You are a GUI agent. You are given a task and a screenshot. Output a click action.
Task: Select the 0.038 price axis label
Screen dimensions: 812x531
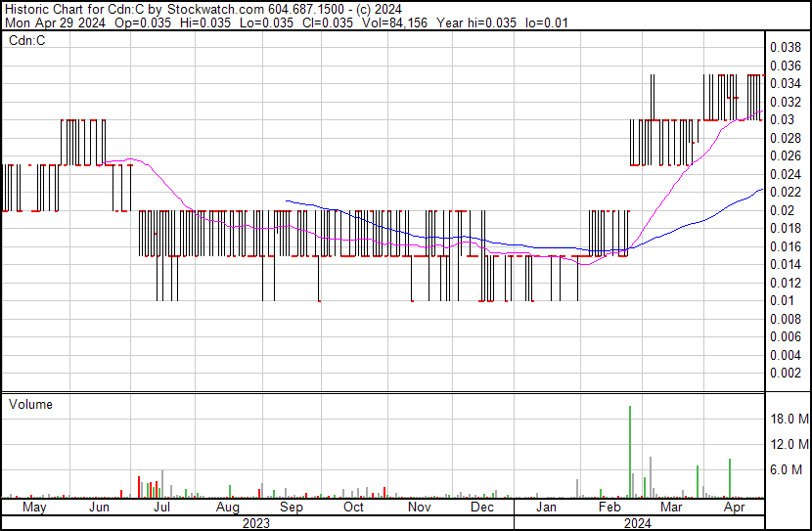tap(786, 47)
